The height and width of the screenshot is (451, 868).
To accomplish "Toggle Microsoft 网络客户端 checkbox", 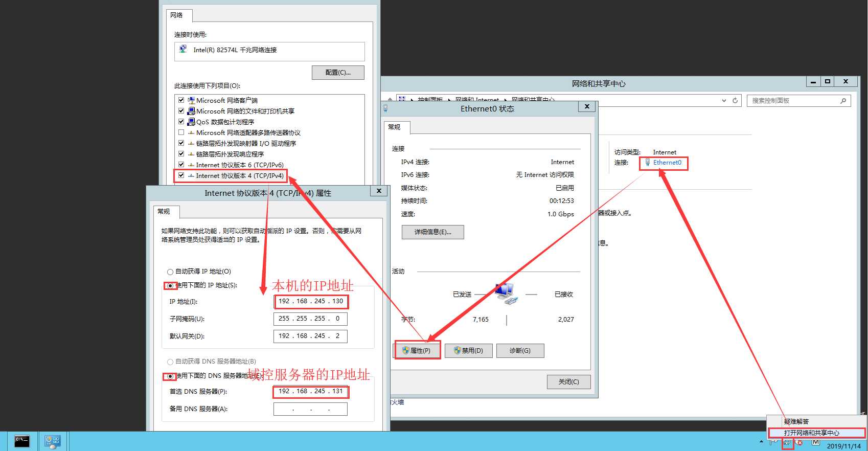I will pos(181,100).
